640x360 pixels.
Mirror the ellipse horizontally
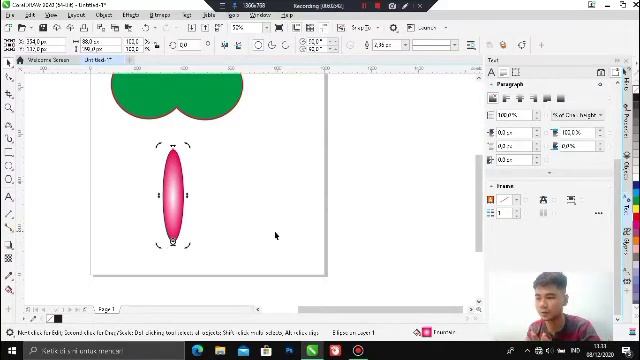(224, 45)
